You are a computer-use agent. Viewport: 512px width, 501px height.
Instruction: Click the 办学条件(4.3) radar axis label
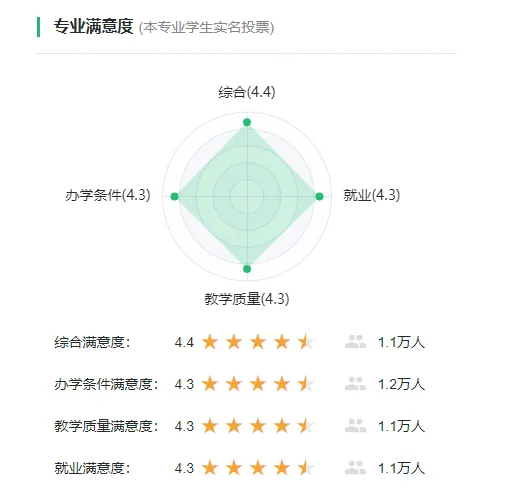click(x=108, y=195)
